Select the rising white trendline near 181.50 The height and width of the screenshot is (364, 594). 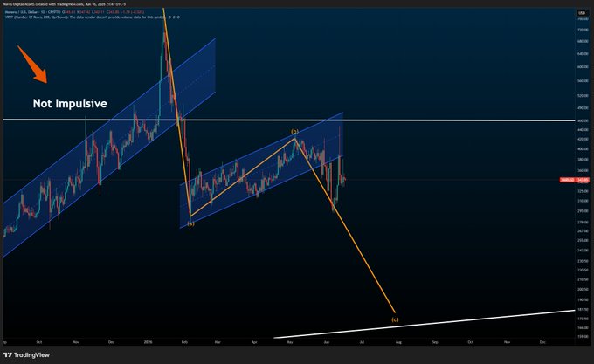tap(425, 324)
